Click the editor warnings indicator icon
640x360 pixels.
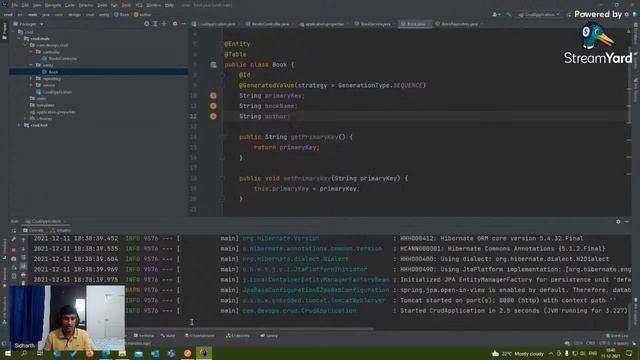click(x=629, y=31)
